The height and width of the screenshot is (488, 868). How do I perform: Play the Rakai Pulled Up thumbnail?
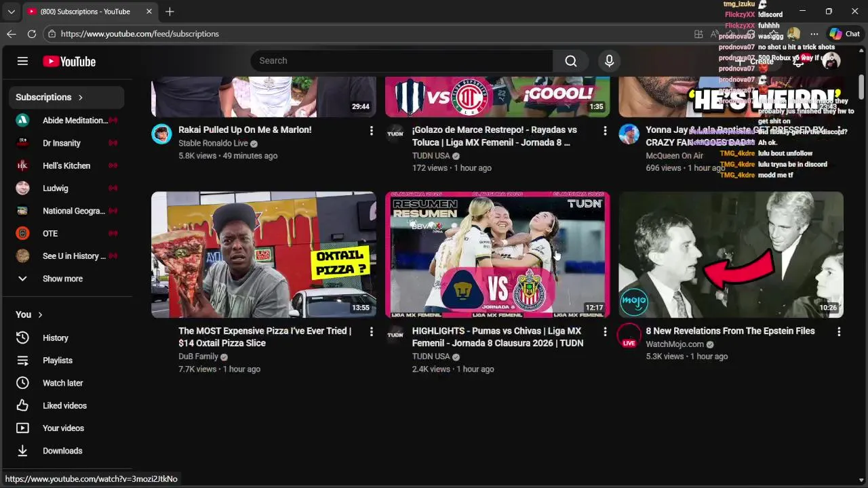[264, 97]
